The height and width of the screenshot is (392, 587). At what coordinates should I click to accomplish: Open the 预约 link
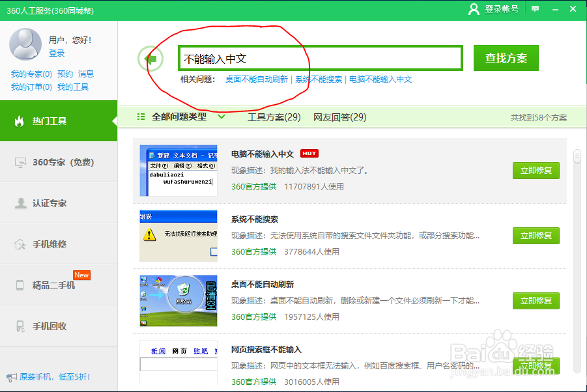click(65, 74)
